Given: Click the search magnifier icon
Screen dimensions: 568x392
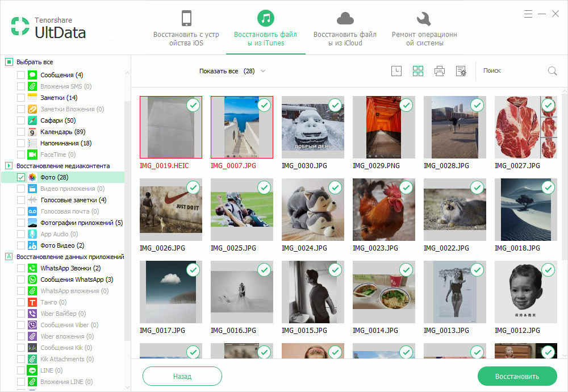Looking at the screenshot, I should [553, 71].
